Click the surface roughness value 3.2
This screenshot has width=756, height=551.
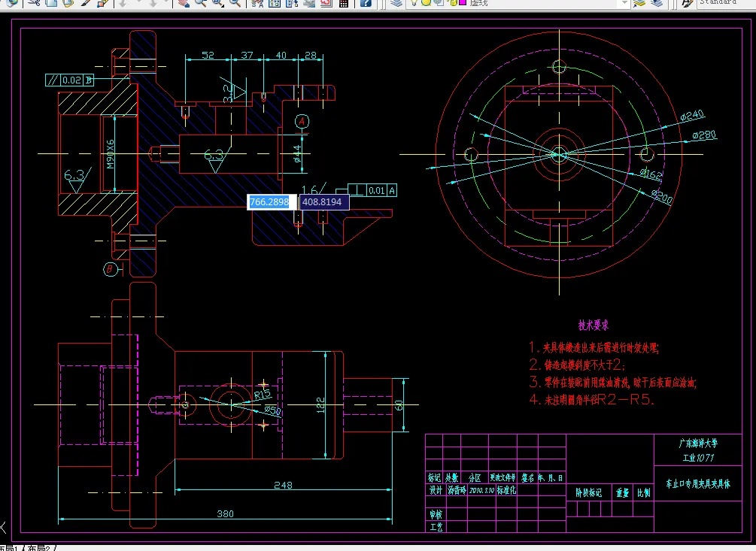(228, 93)
